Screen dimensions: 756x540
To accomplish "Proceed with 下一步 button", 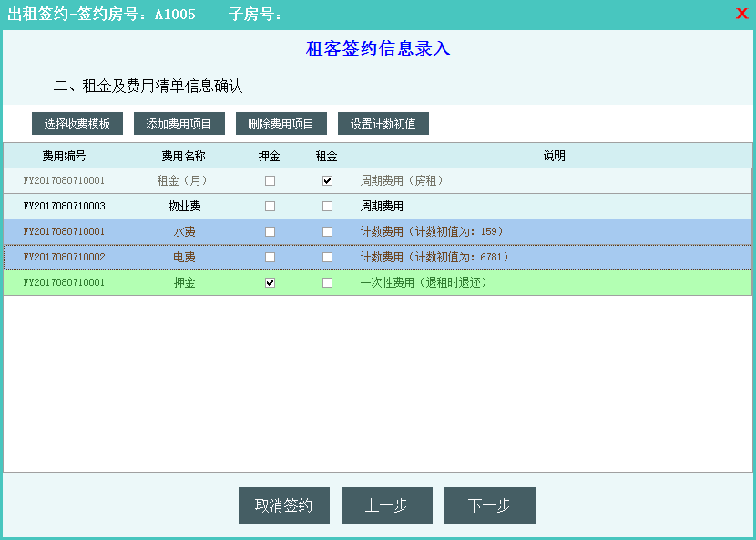I will click(x=489, y=505).
